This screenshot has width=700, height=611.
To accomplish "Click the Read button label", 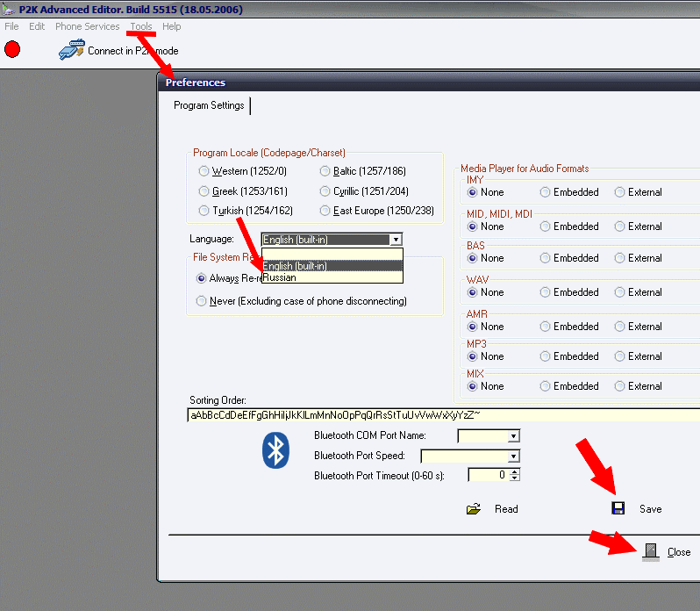I will point(506,509).
